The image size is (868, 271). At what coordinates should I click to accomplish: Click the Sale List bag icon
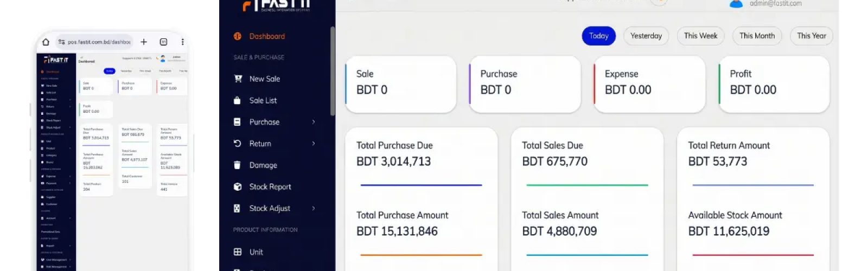(237, 100)
